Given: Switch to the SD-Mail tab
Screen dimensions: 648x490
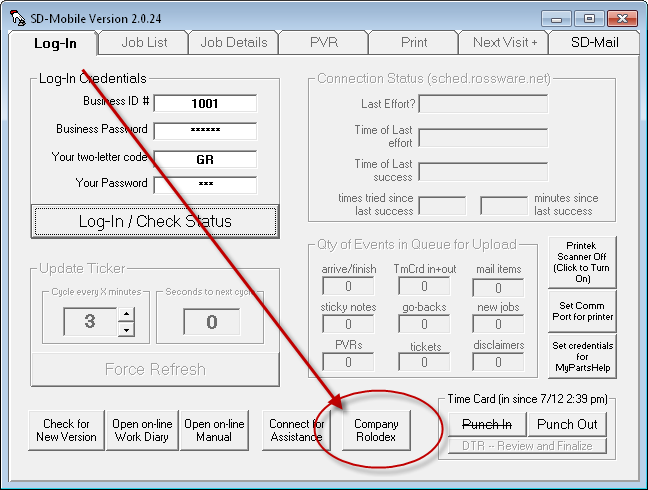Looking at the screenshot, I should pos(595,43).
